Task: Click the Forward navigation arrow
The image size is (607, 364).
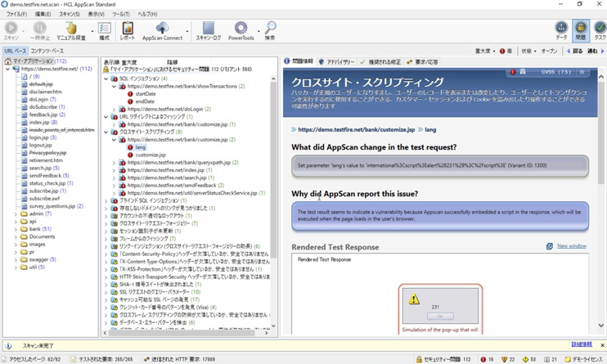Action: [x=602, y=51]
